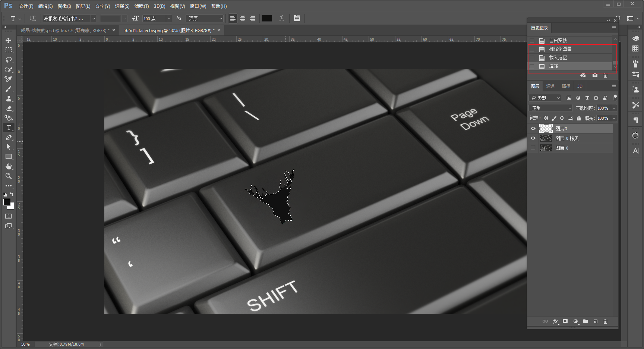Open the Swatches grid panel icon

635,48
